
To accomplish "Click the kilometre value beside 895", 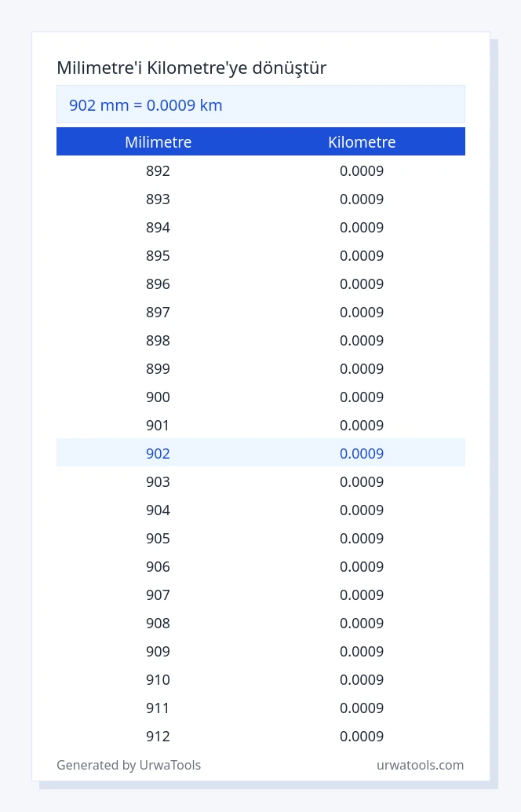I will (362, 256).
